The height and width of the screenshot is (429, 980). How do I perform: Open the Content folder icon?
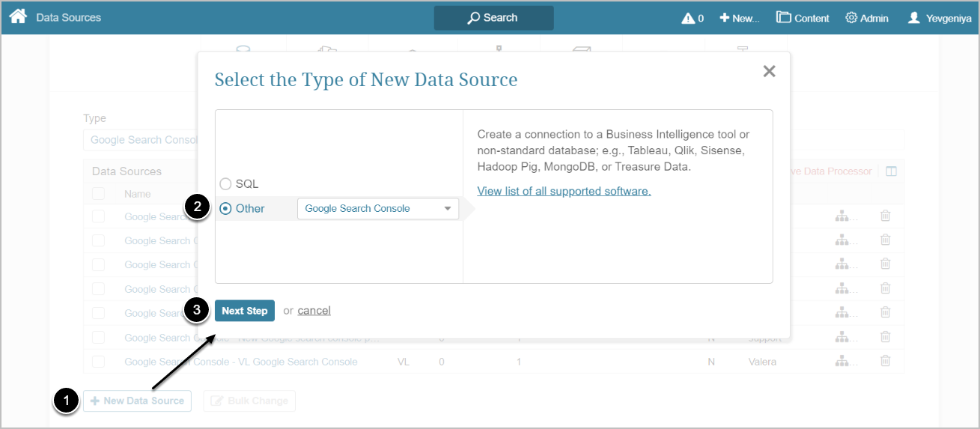[784, 17]
